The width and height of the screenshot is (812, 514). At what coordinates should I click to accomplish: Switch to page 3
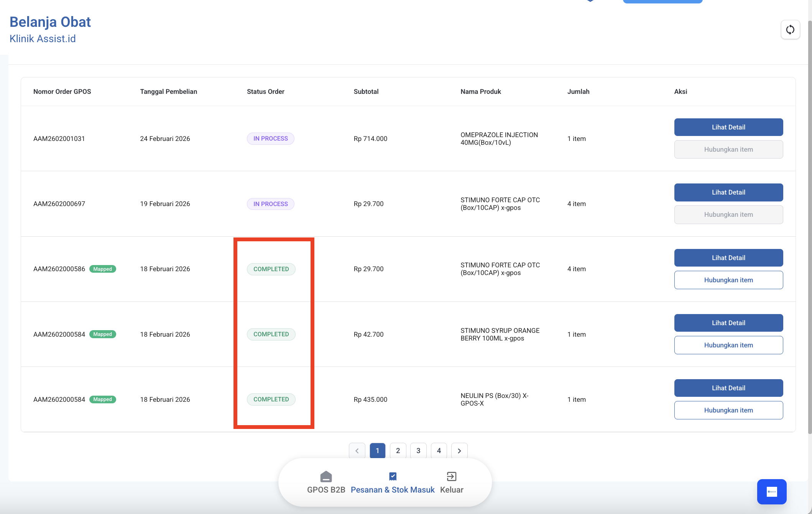[x=418, y=451]
